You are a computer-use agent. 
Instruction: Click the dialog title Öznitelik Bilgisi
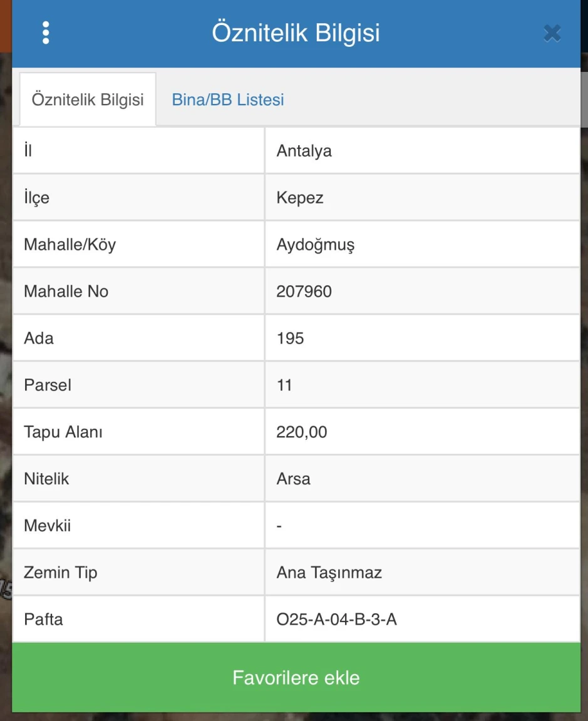pos(296,33)
